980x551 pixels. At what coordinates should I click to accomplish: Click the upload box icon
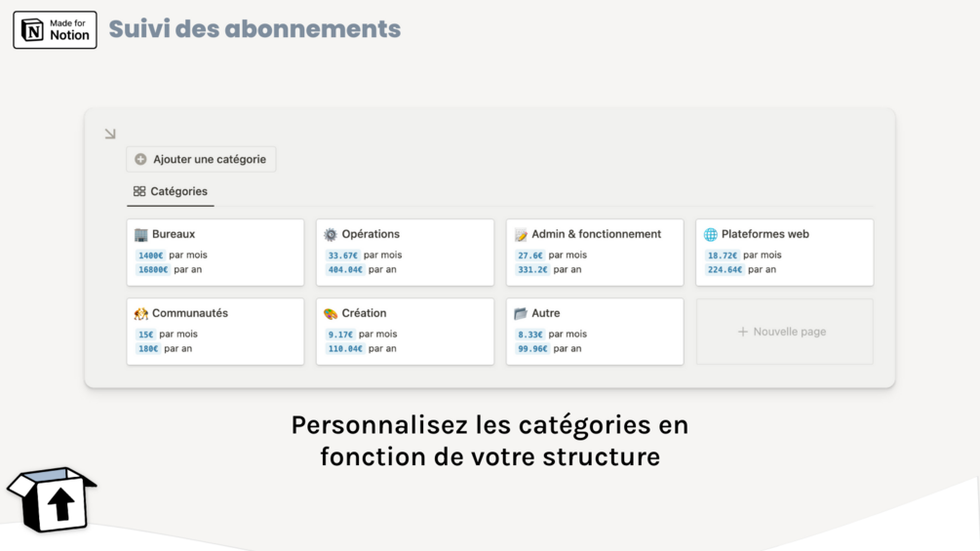click(53, 499)
